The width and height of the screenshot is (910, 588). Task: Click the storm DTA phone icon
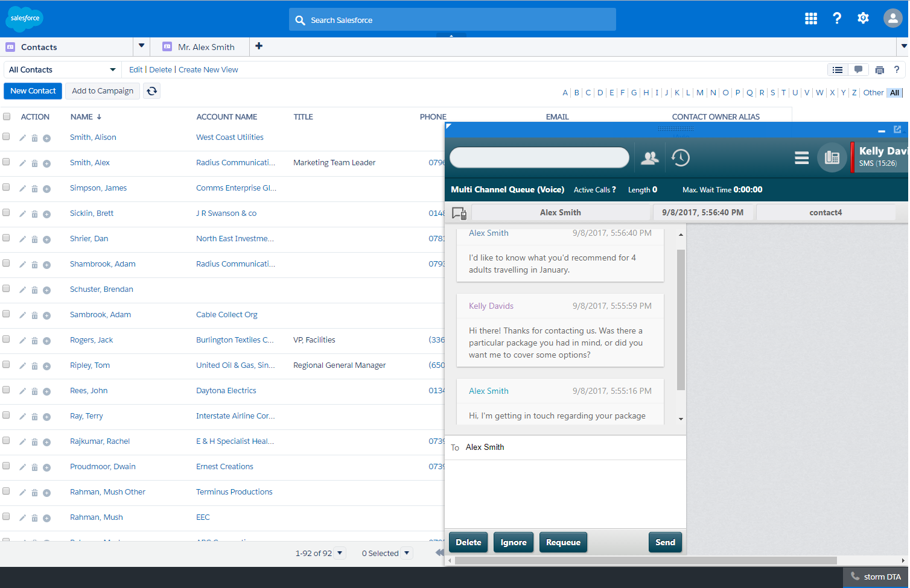click(x=854, y=577)
